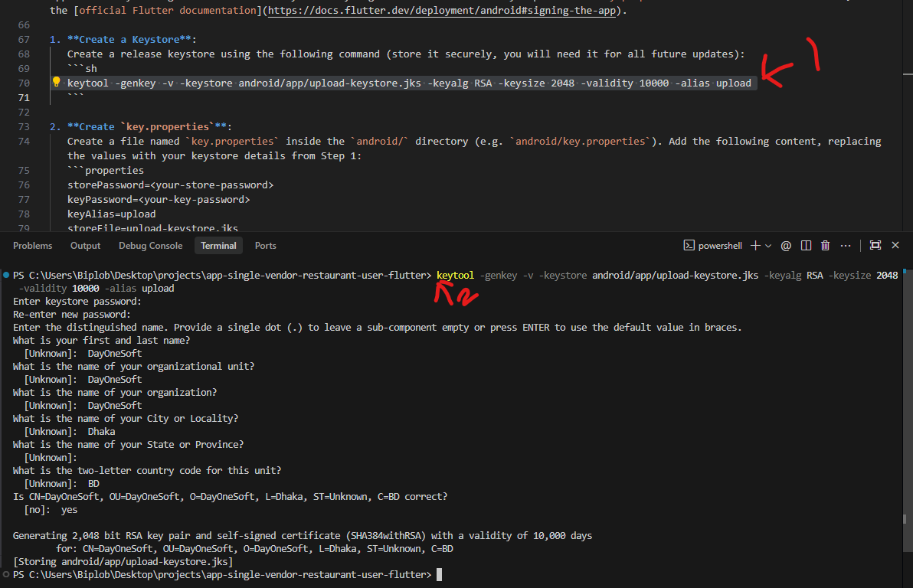Screen dimensions: 913x588
Task: Click the @ icon in the terminal toolbar
Action: pos(786,246)
